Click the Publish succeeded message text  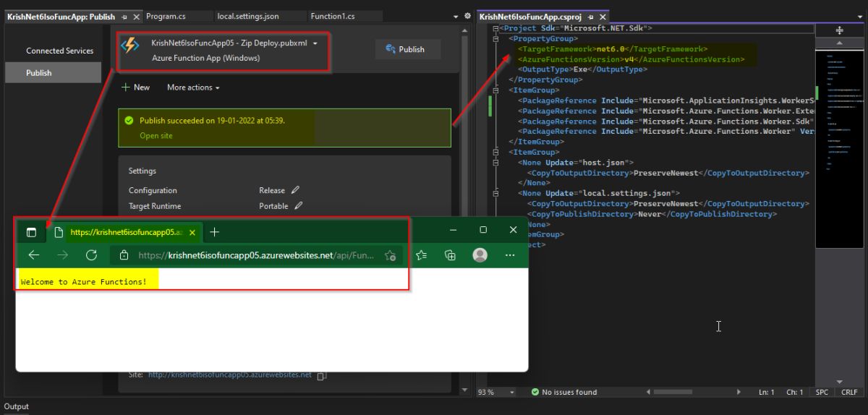coord(212,121)
